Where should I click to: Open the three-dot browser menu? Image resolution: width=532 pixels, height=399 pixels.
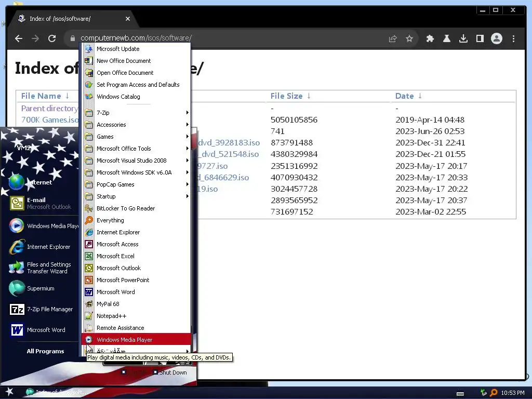click(513, 38)
